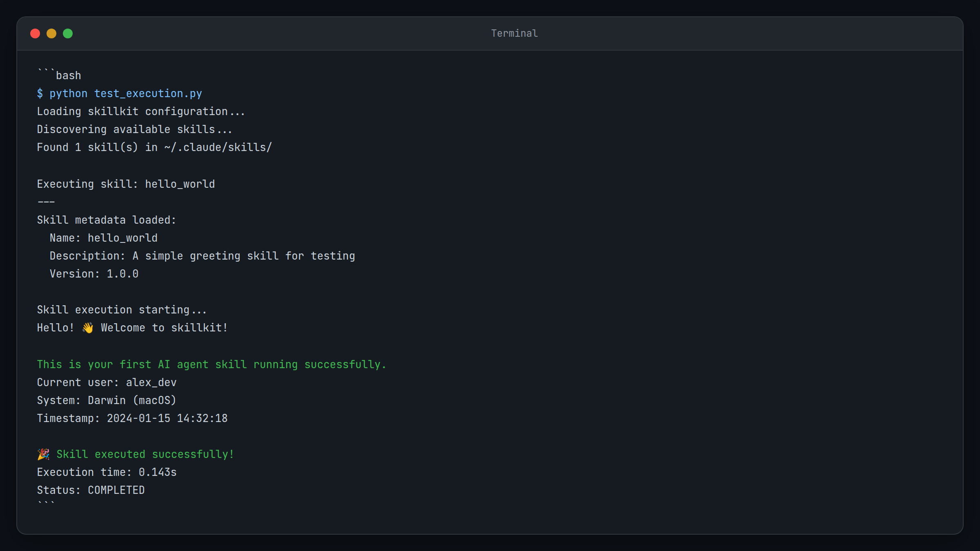Click the Version 1.0.0 line
Image resolution: width=980 pixels, height=551 pixels.
[93, 273]
